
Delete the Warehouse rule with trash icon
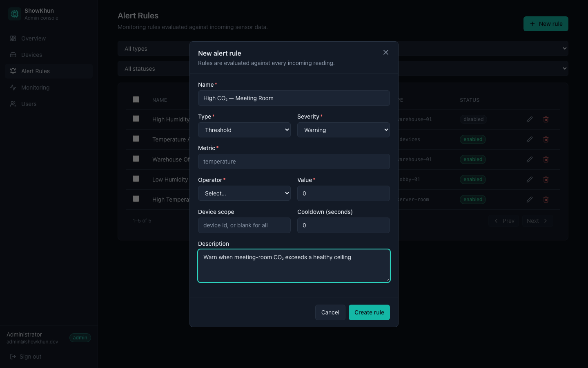click(x=546, y=159)
